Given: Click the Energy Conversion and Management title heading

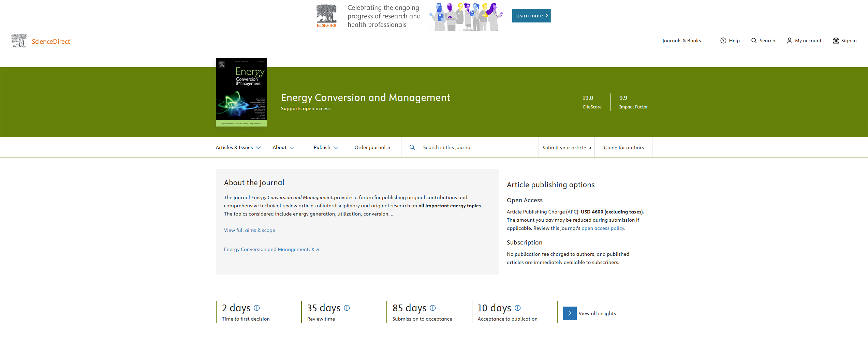Looking at the screenshot, I should [366, 98].
